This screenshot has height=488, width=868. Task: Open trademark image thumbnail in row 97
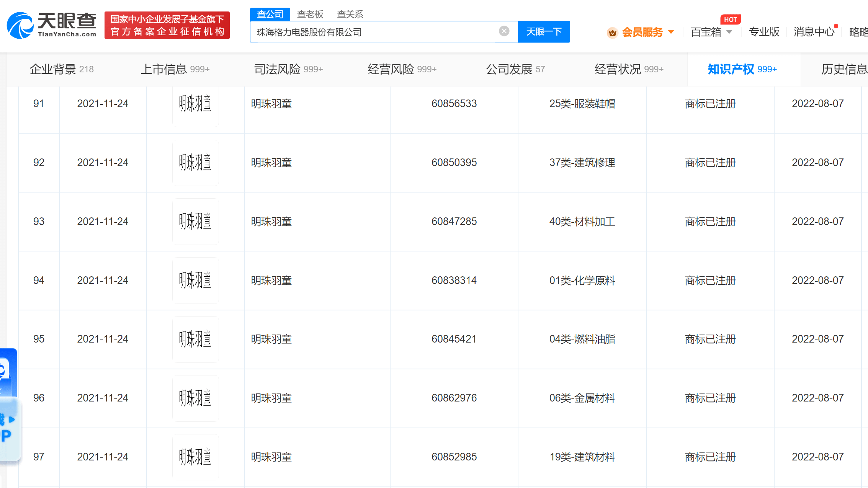coord(195,457)
